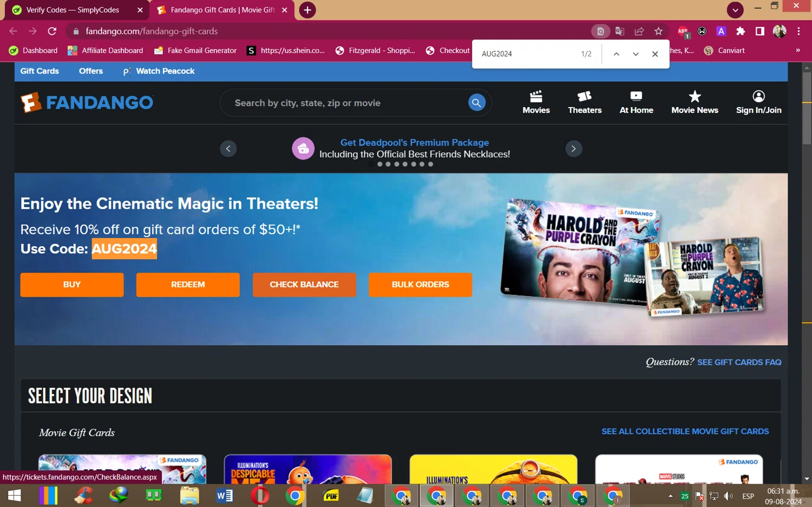Click Sign In/Join profile icon
The width and height of the screenshot is (812, 507).
[x=758, y=102]
